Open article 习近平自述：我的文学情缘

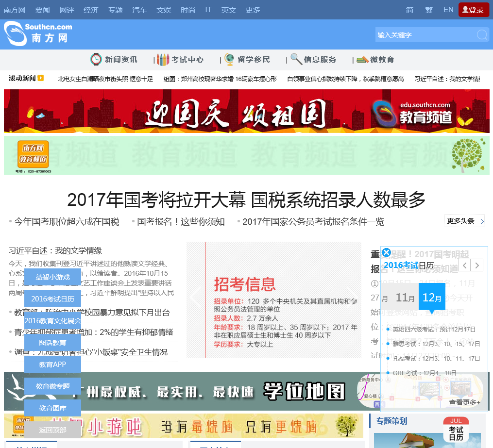tap(55, 251)
